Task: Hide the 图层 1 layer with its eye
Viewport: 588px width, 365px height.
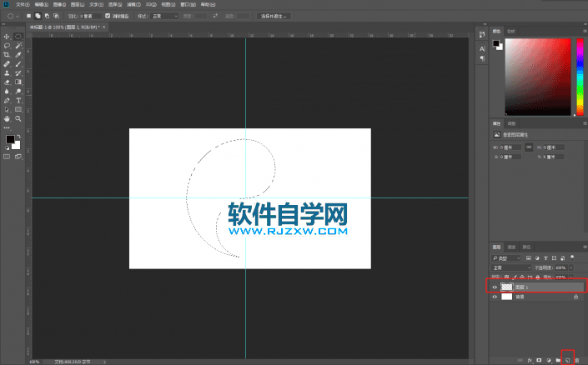Action: [495, 287]
